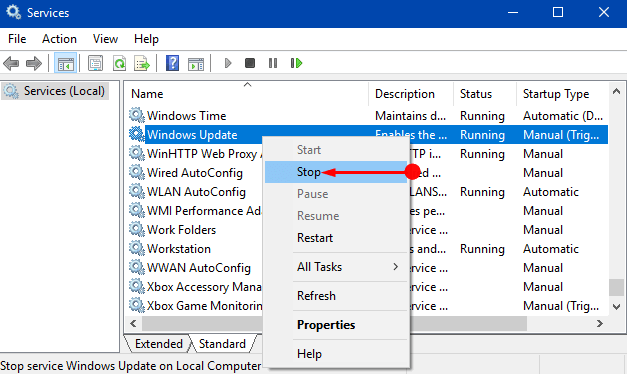Select the Wired AutoConfig service name
The width and height of the screenshot is (627, 374).
pos(195,173)
